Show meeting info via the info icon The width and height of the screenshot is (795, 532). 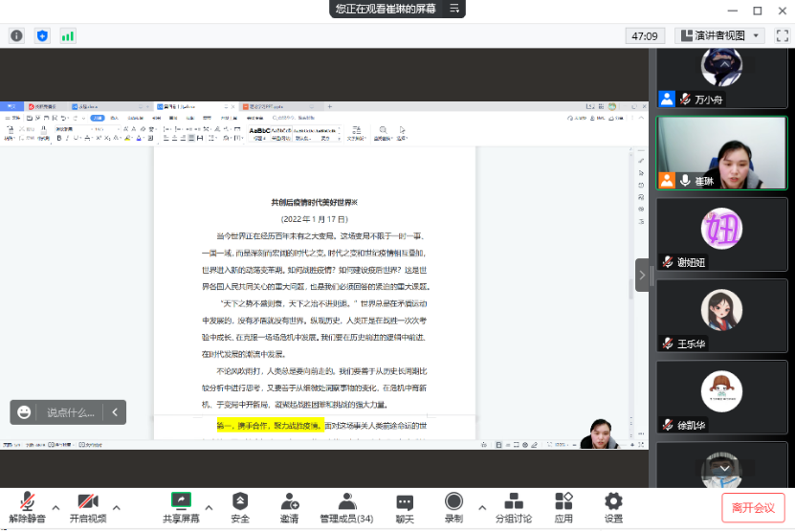16,35
